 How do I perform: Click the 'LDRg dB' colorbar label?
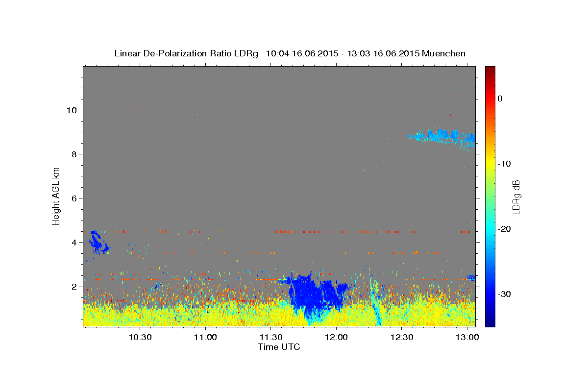coord(516,196)
